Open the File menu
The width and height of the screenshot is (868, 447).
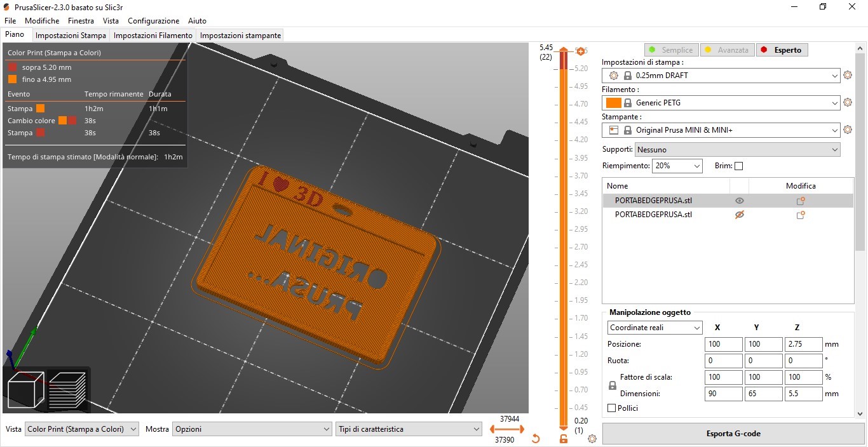[x=10, y=21]
